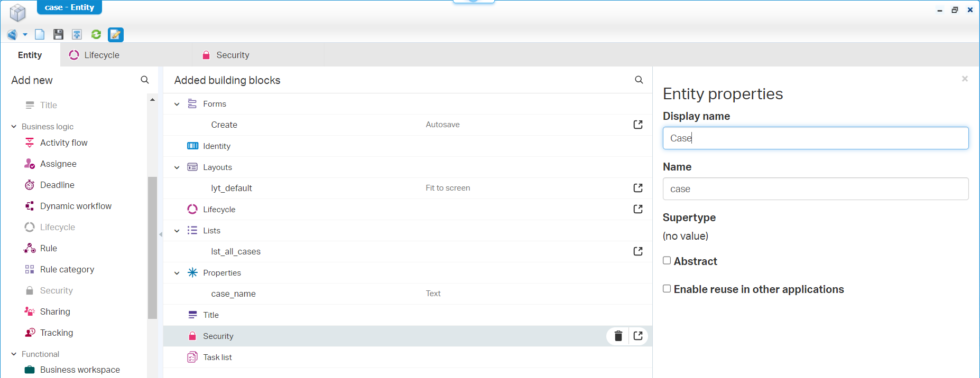Click the green Refresh icon

[x=96, y=35]
